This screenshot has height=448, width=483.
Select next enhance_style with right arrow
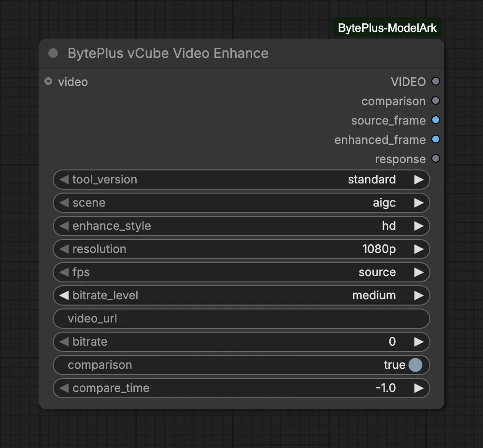click(419, 226)
